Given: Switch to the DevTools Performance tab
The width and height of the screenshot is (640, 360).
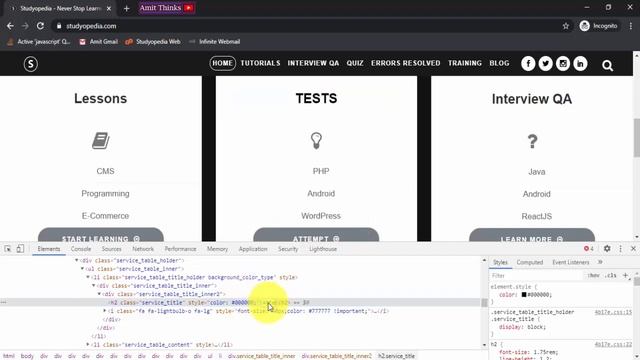Looking at the screenshot, I should [180, 249].
